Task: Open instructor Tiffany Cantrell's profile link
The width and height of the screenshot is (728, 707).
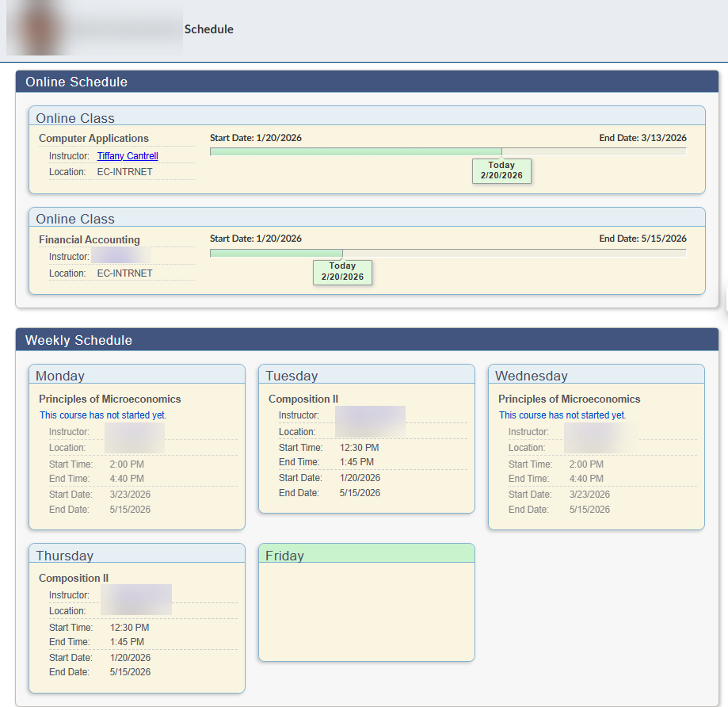Action: point(127,155)
